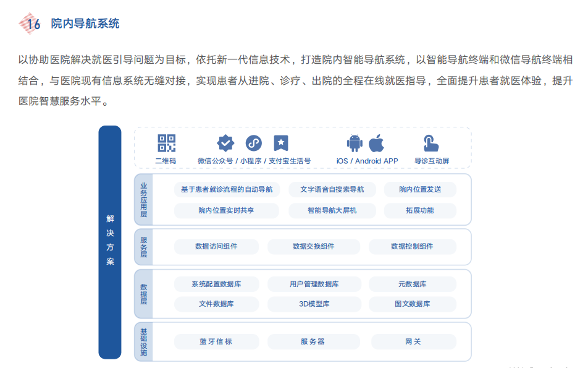Screen dimensions: 588x368
Task: Click the 业务应用层 layer label
Action: 144,200
